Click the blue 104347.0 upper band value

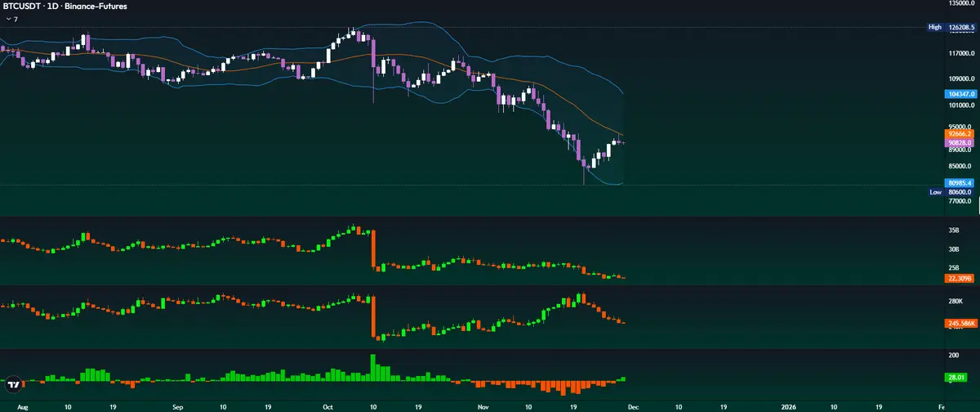point(960,95)
